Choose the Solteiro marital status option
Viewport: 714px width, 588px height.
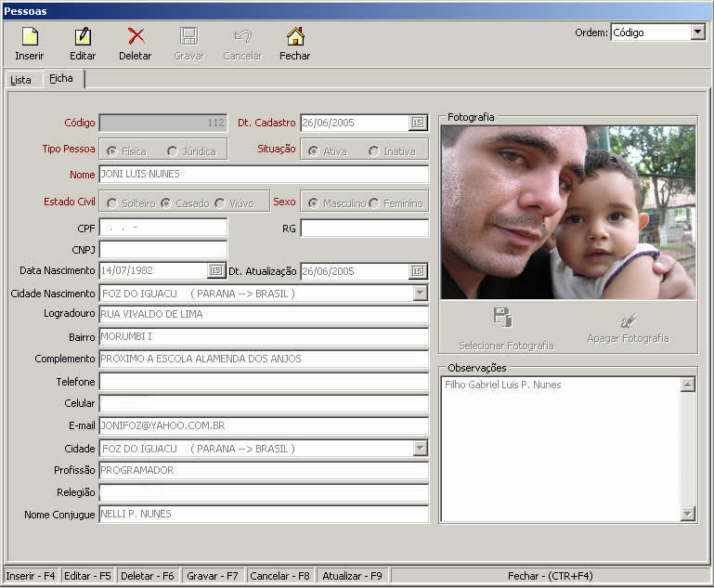point(112,203)
